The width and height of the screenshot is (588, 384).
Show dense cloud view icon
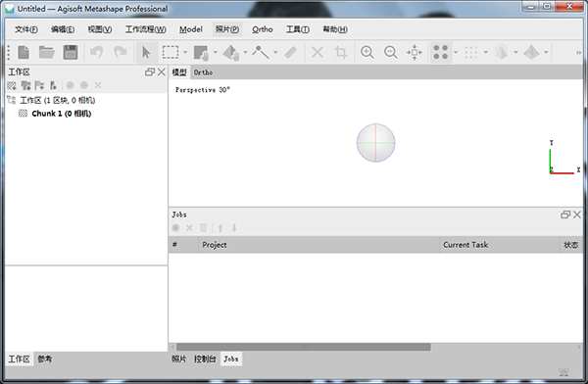click(471, 52)
